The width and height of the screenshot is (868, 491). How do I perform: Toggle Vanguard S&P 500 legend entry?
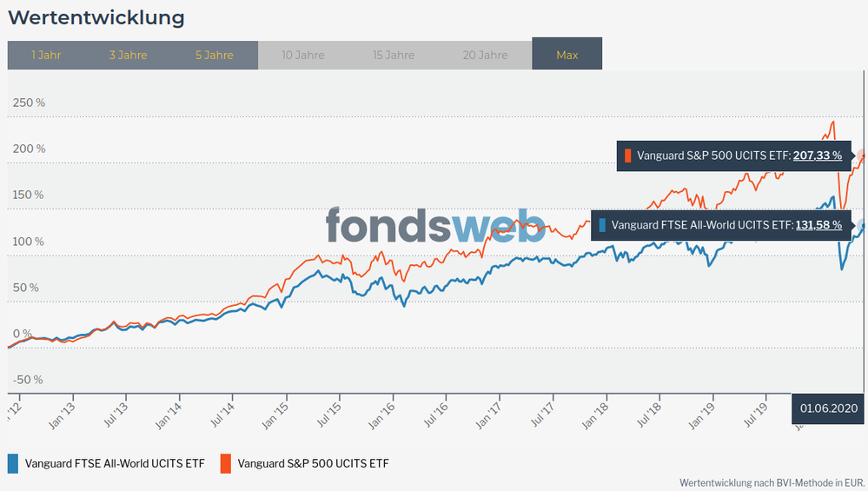(313, 463)
